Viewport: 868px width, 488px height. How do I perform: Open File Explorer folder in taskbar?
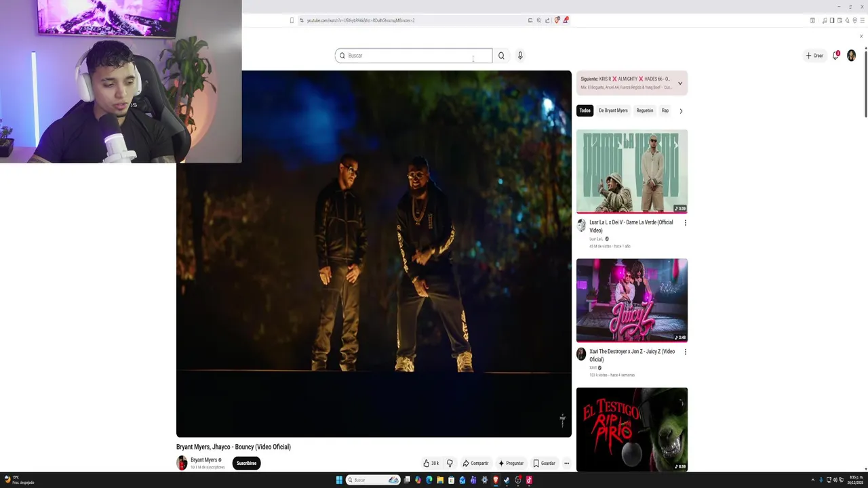(440, 480)
